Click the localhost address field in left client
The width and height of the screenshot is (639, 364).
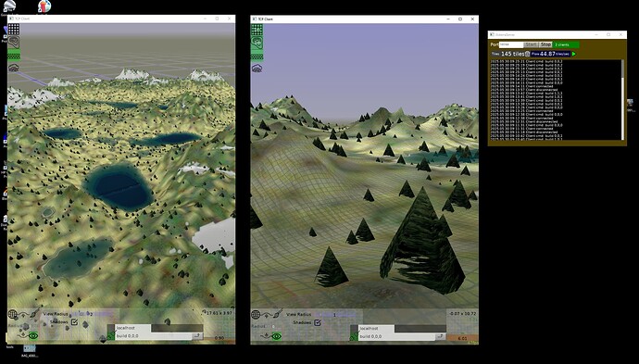133,328
